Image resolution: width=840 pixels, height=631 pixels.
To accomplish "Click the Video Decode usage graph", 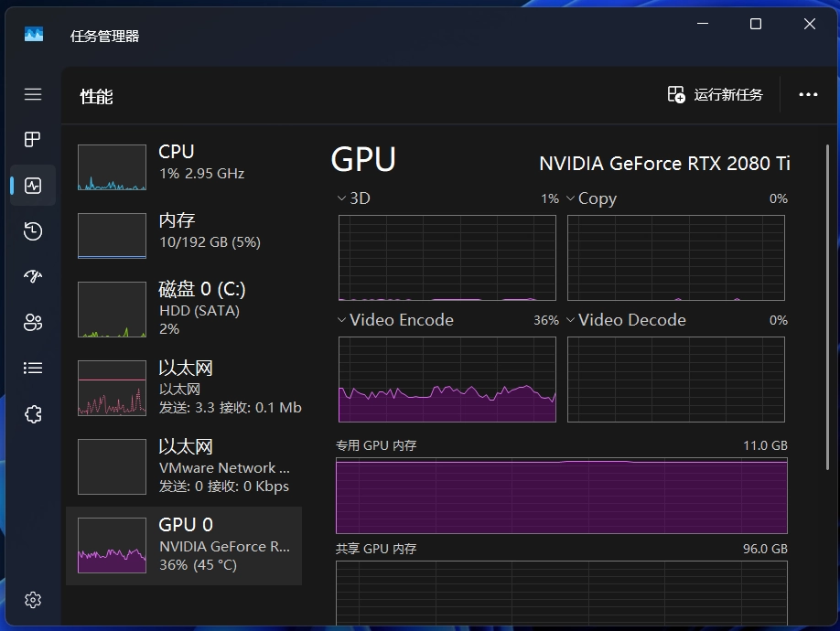I will [676, 380].
